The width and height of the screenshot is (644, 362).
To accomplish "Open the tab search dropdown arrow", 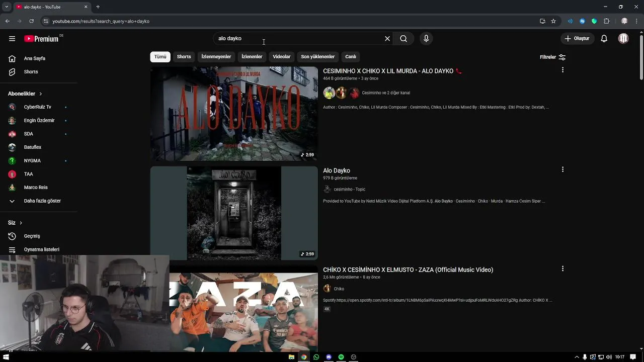I will click(7, 7).
